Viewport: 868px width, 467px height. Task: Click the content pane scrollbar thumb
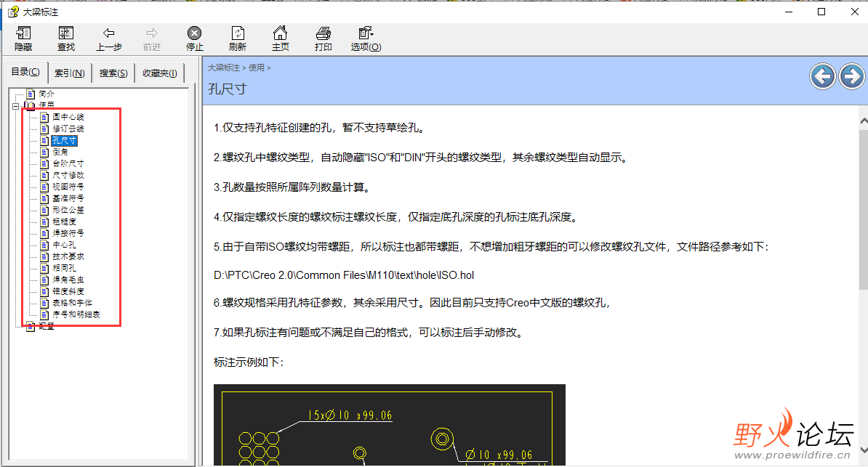click(864, 211)
